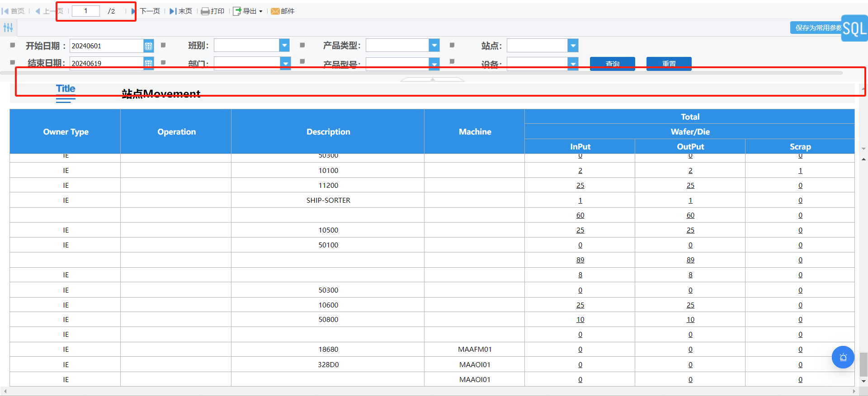This screenshot has height=396, width=868.
Task: Open Scrap link 1 in the 10100 row
Action: [800, 171]
